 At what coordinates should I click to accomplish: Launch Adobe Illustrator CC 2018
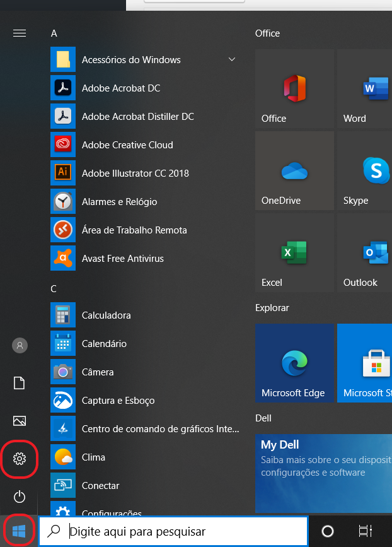tap(135, 174)
